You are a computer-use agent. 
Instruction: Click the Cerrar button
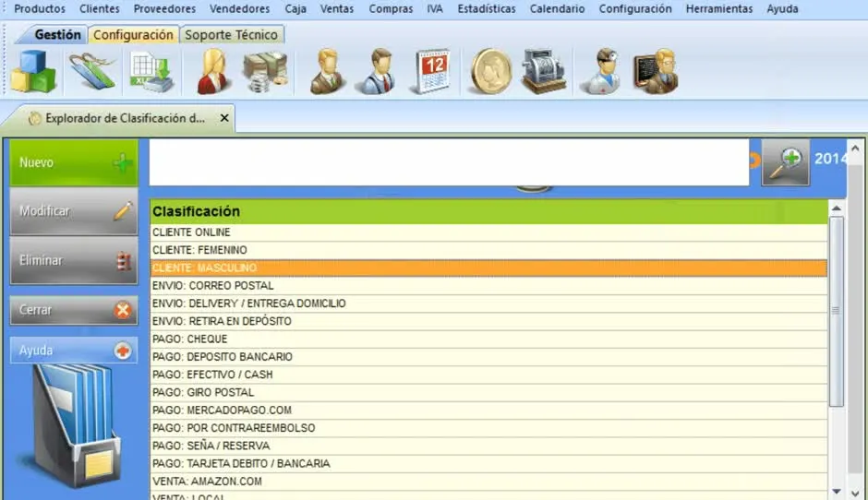click(74, 310)
